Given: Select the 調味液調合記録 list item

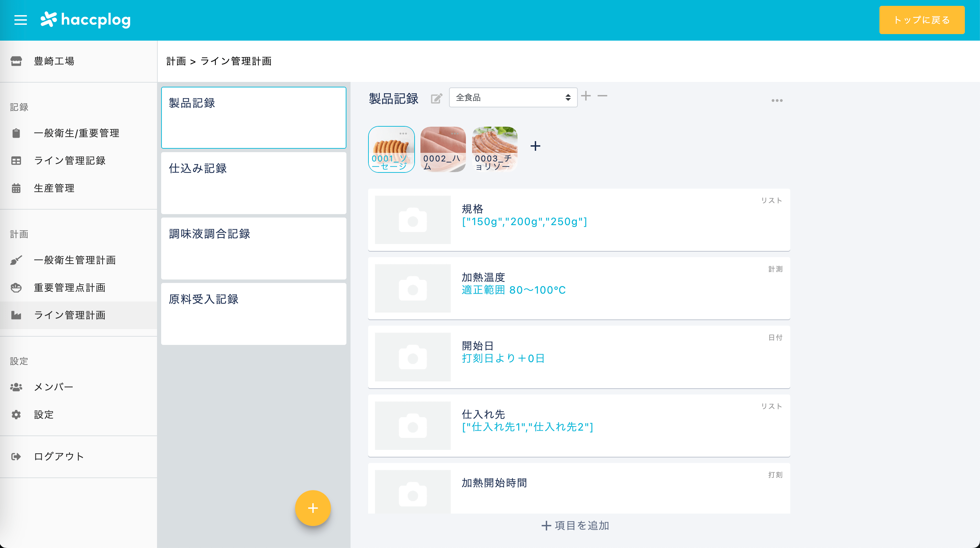Looking at the screenshot, I should 253,248.
